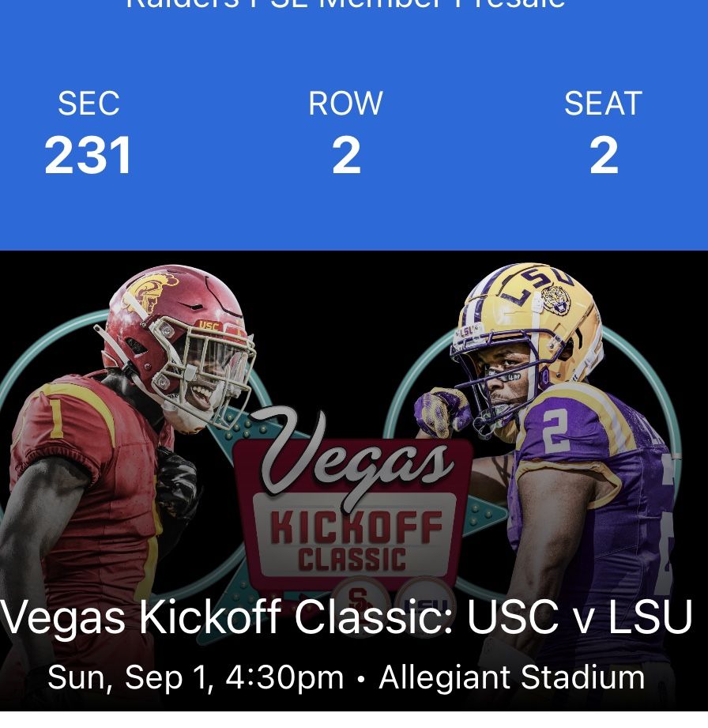Image resolution: width=708 pixels, height=728 pixels.
Task: Tap the SEAT label
Action: tap(604, 104)
